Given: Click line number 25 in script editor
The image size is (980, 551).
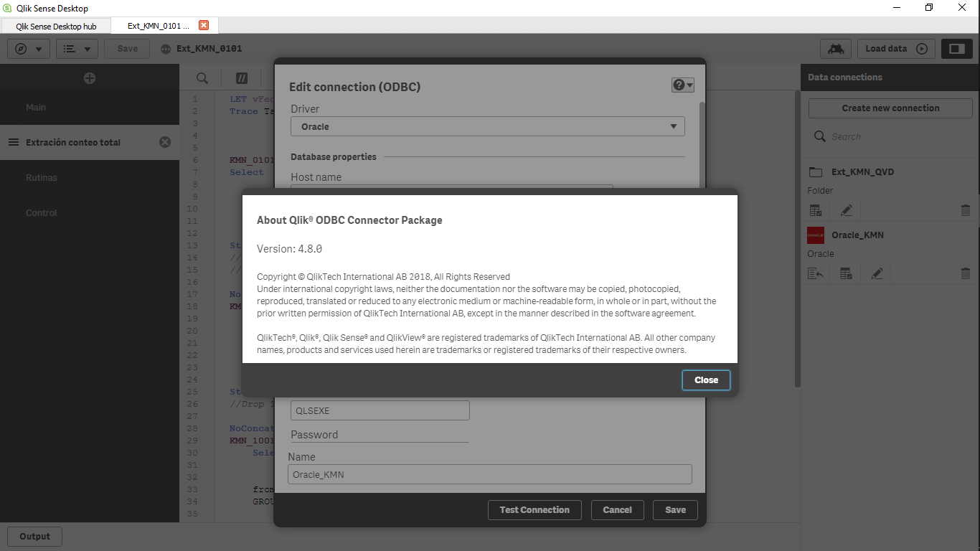Looking at the screenshot, I should click(x=192, y=392).
